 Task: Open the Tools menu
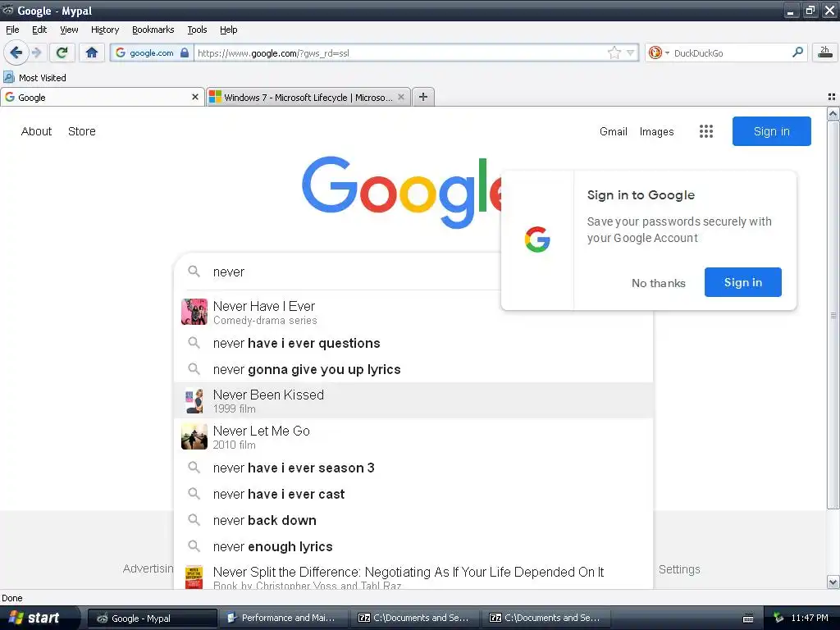coord(197,30)
